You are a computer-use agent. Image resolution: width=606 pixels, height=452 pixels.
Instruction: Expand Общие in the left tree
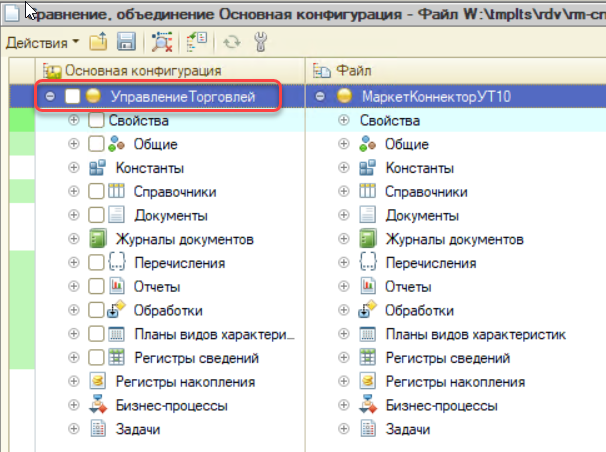pyautogui.click(x=73, y=144)
